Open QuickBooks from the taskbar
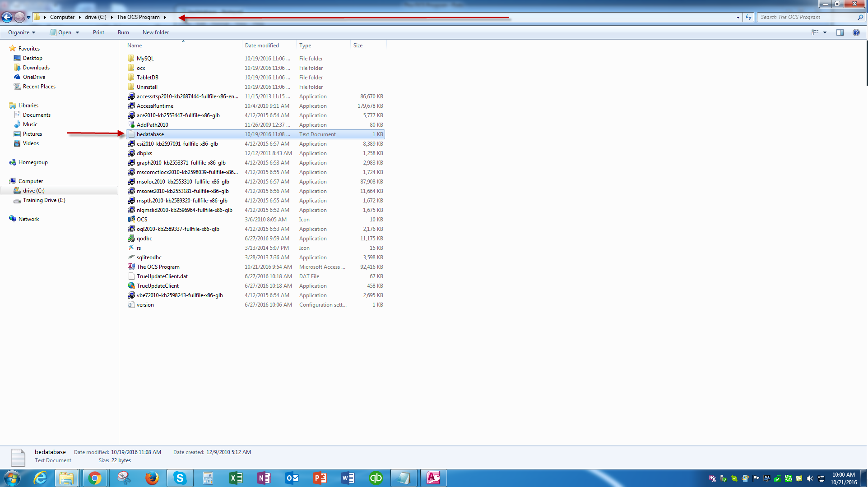868x487 pixels. [x=376, y=478]
